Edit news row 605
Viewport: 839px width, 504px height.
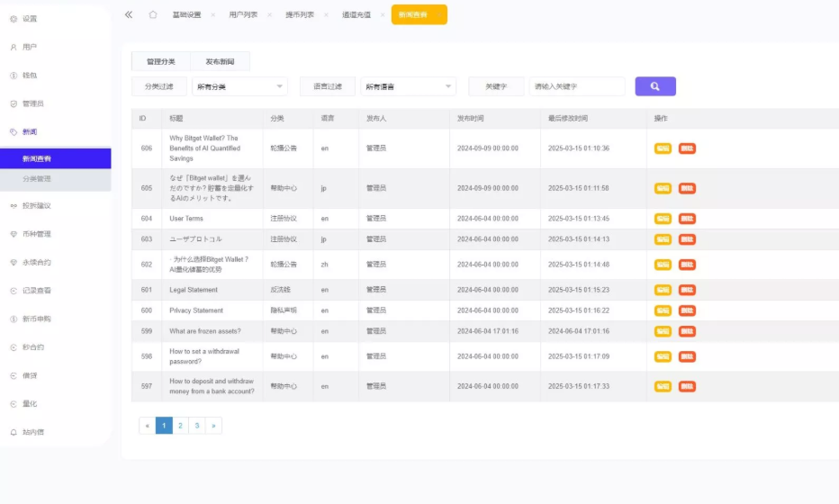(663, 188)
